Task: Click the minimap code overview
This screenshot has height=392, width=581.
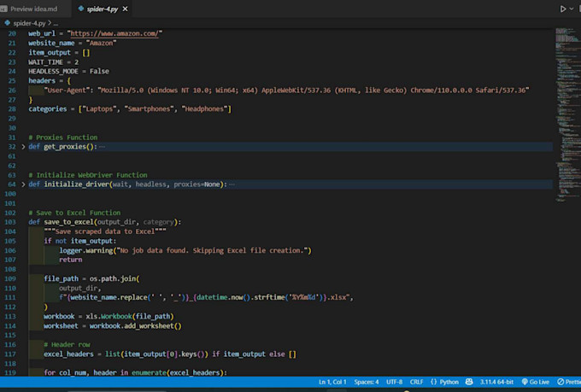Action: click(567, 114)
